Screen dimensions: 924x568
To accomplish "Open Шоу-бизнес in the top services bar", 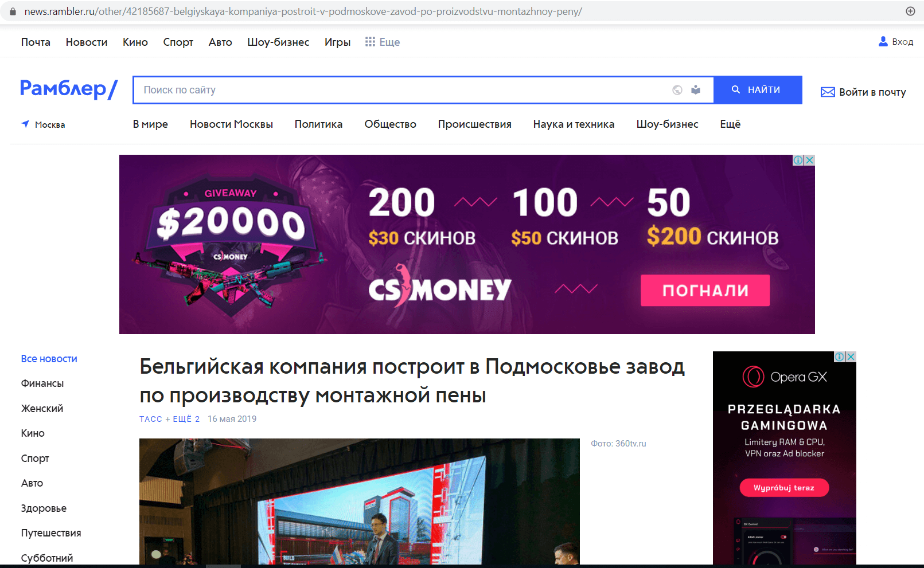I will click(278, 42).
